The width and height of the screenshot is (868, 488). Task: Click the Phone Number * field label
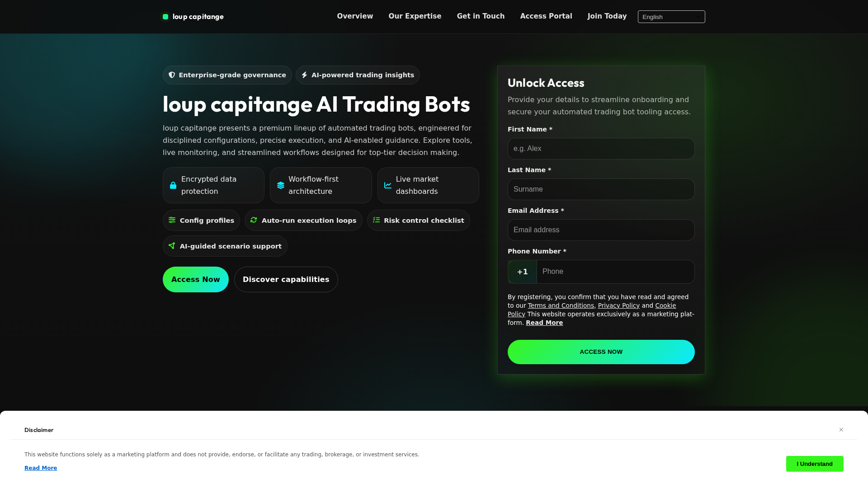click(537, 251)
